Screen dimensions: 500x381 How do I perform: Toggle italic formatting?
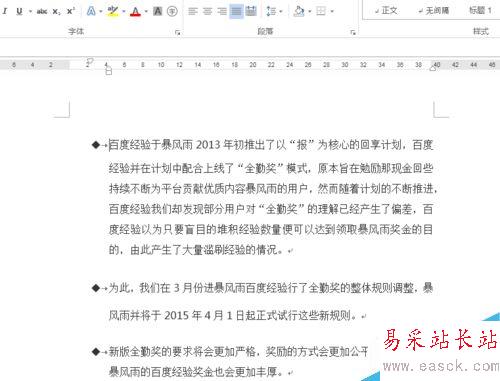pos(5,11)
